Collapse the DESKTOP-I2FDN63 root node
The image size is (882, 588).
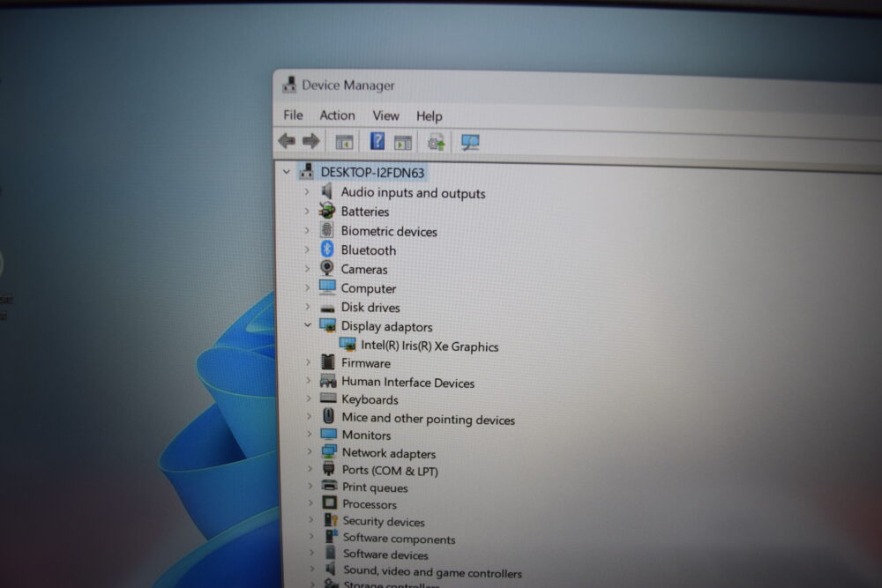tap(287, 171)
